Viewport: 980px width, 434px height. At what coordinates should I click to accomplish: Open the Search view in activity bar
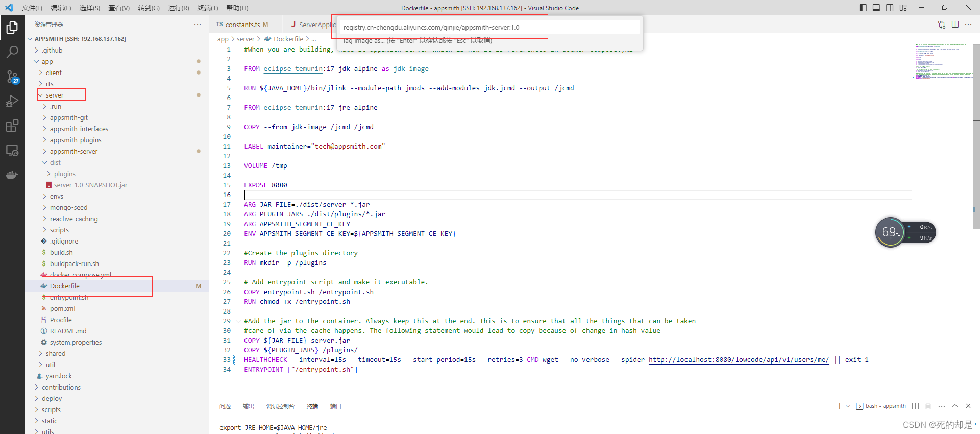click(x=12, y=52)
